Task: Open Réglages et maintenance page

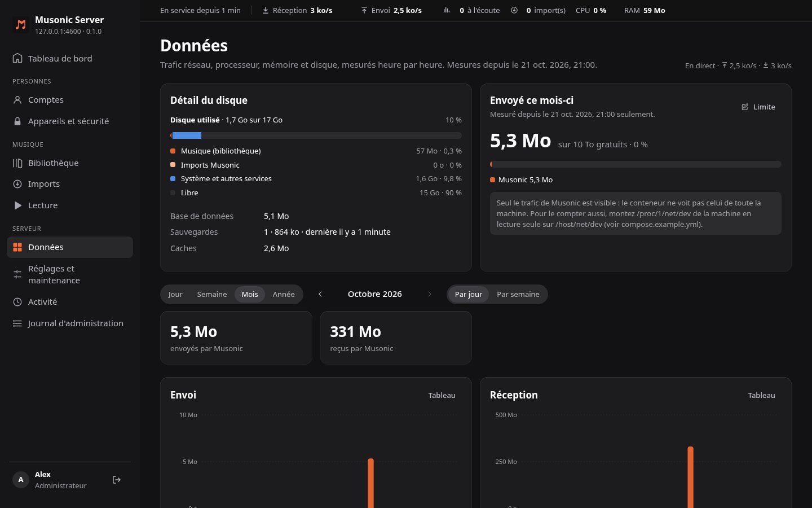Action: [x=70, y=274]
